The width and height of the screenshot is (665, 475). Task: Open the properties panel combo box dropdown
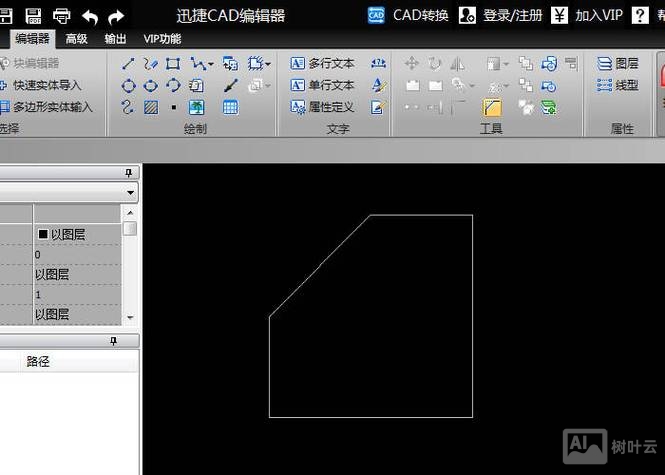tap(131, 192)
